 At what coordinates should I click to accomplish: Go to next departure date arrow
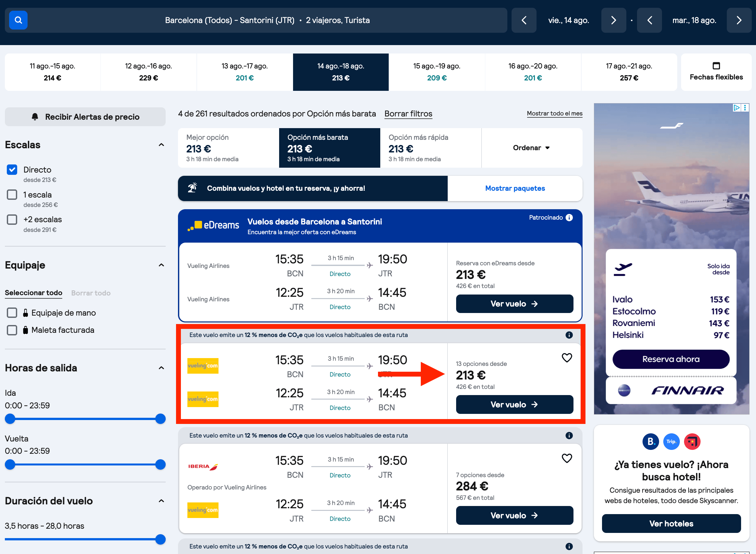click(x=613, y=20)
